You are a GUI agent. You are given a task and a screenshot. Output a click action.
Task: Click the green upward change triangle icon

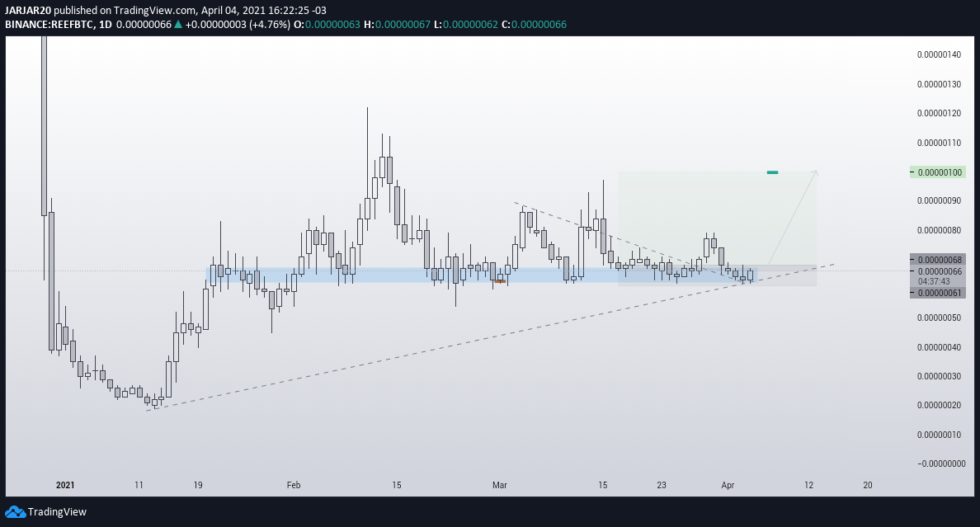tap(178, 25)
